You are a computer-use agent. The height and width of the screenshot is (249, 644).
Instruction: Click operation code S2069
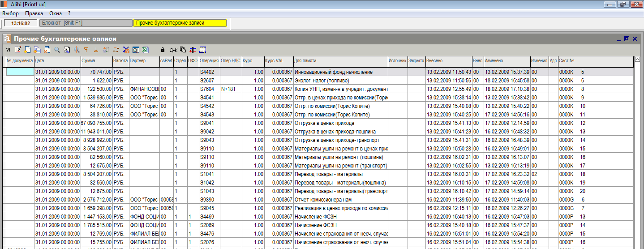[209, 225]
